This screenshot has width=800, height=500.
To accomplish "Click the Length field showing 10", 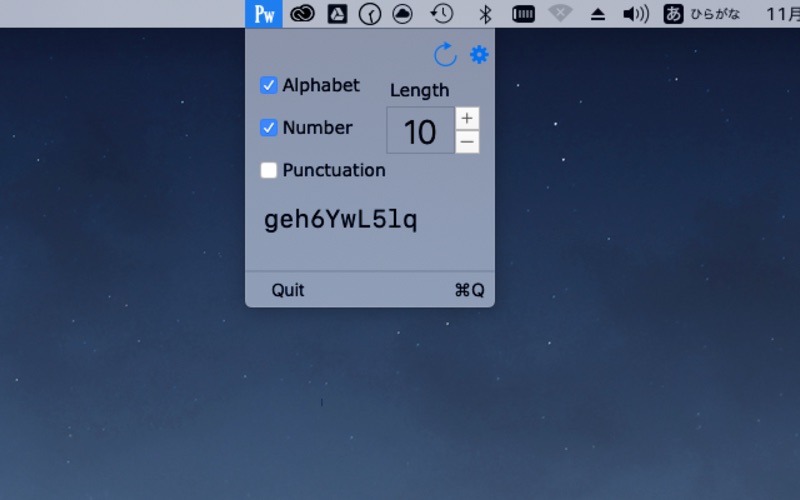I will [x=420, y=131].
